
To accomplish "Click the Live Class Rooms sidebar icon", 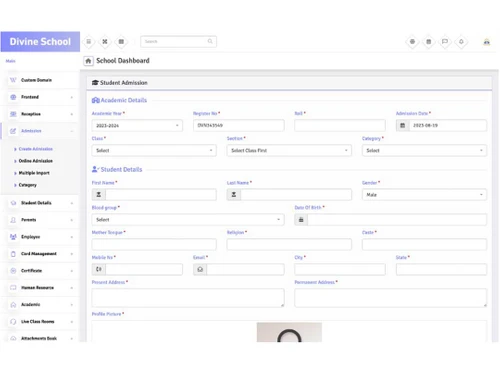I will (x=13, y=322).
